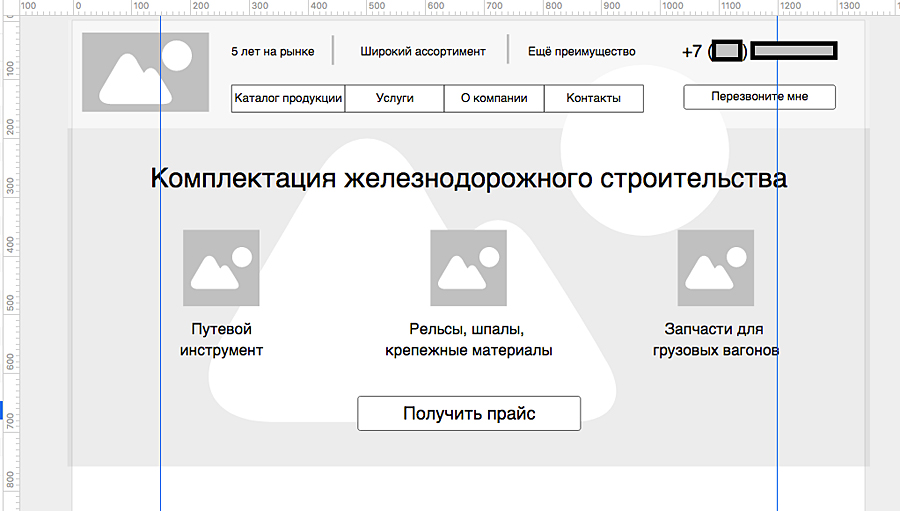900x511 pixels.
Task: Select the Широкий ассортимент text label
Action: [423, 52]
